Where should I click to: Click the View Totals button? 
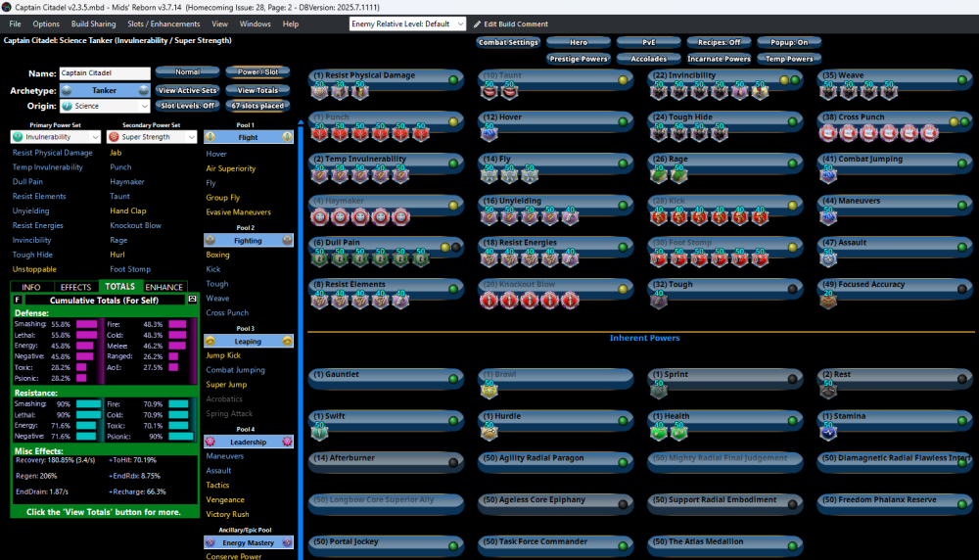pyautogui.click(x=258, y=90)
